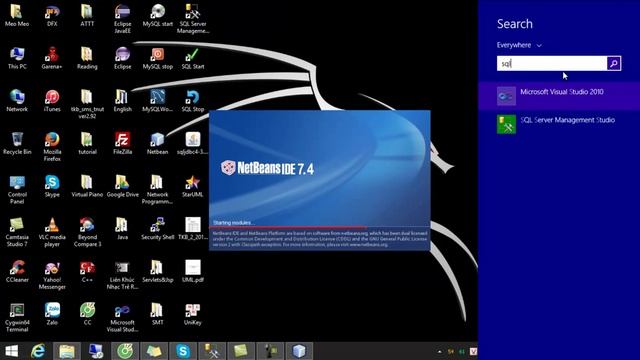
Task: Open the English folder
Action: [122, 100]
